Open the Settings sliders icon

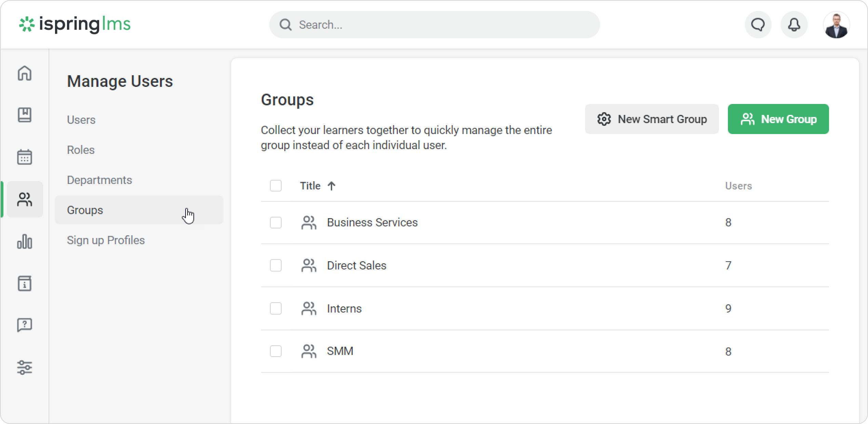[25, 368]
